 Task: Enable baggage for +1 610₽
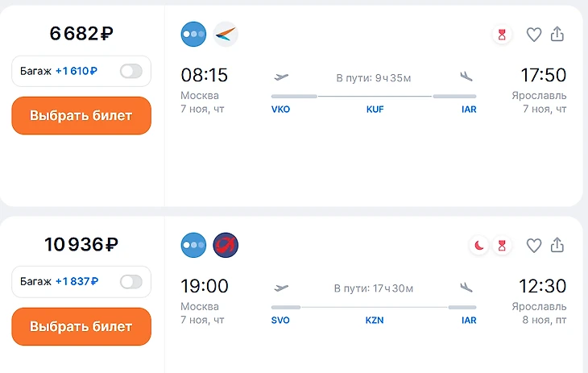click(x=130, y=71)
